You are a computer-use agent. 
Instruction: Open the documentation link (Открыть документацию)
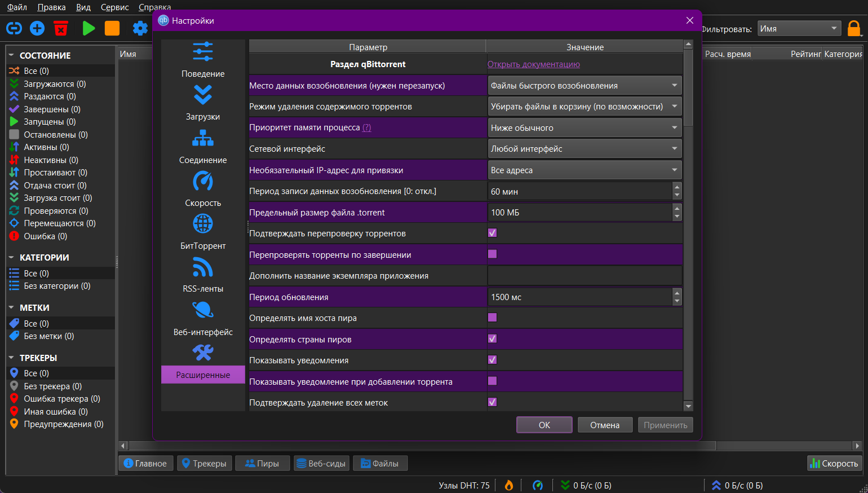[533, 64]
